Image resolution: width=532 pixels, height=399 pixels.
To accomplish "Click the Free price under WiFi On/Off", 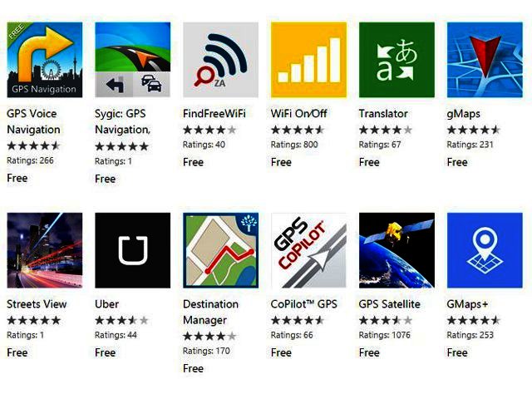I will (x=281, y=162).
